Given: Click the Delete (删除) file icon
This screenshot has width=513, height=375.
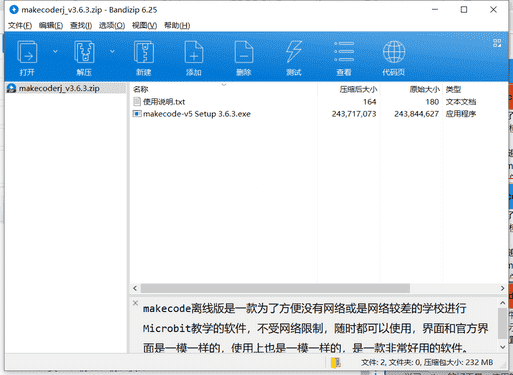Looking at the screenshot, I should pyautogui.click(x=244, y=52).
